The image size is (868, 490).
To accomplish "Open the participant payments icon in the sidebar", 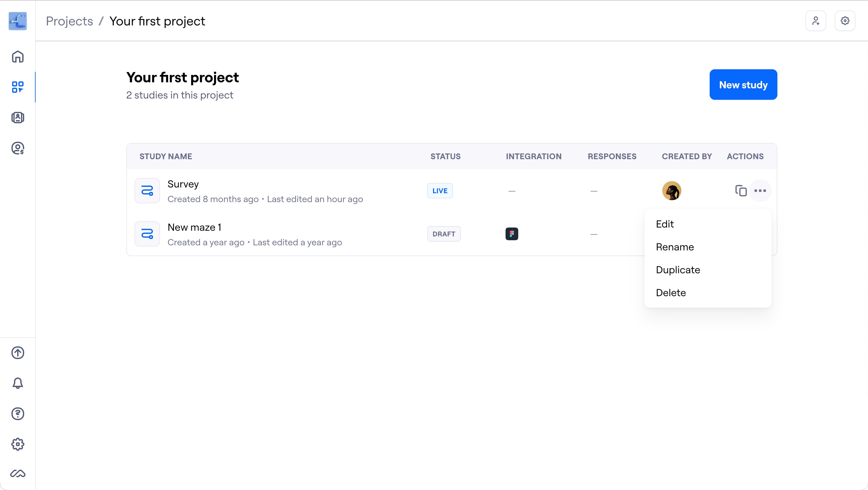I will (x=17, y=148).
